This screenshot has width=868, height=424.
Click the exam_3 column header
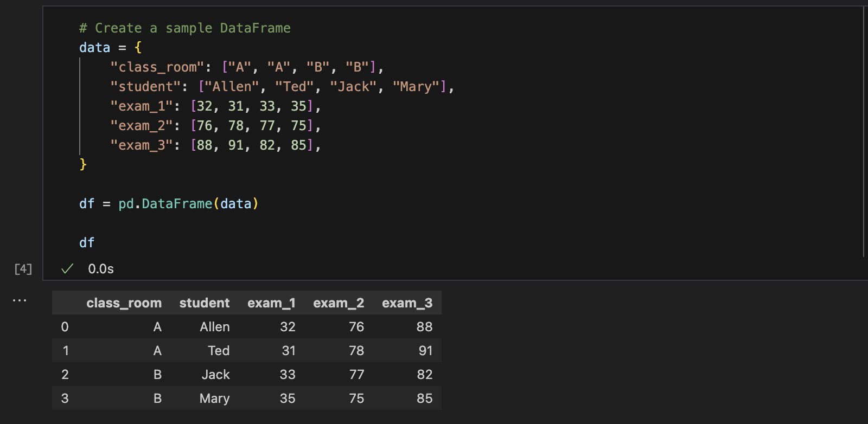click(407, 303)
